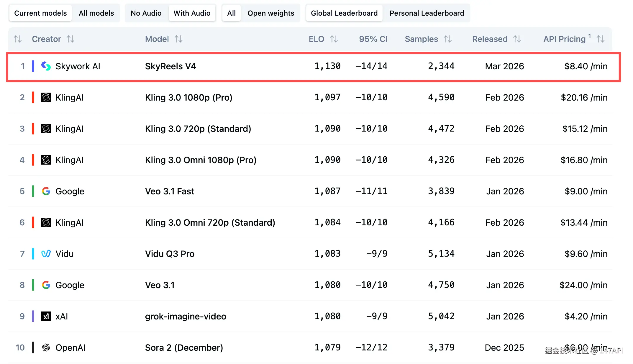Select the Open weights filter
The width and height of the screenshot is (633, 364).
(271, 13)
